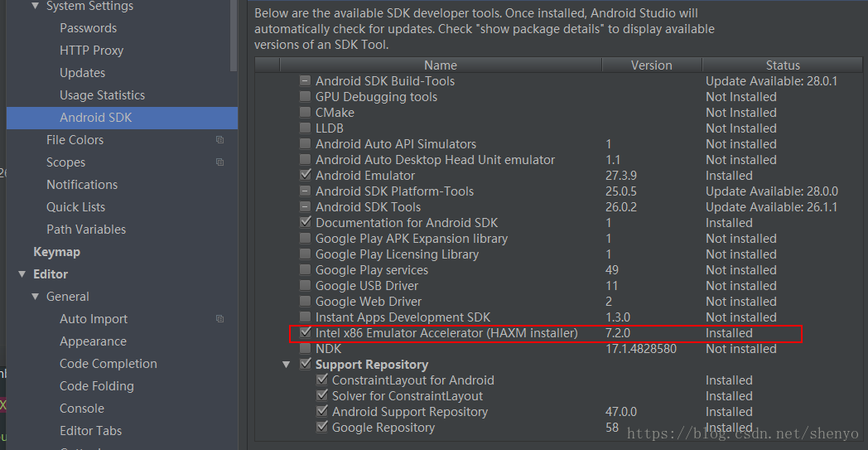Sort table by Name column header
The width and height of the screenshot is (868, 450).
pyautogui.click(x=441, y=65)
